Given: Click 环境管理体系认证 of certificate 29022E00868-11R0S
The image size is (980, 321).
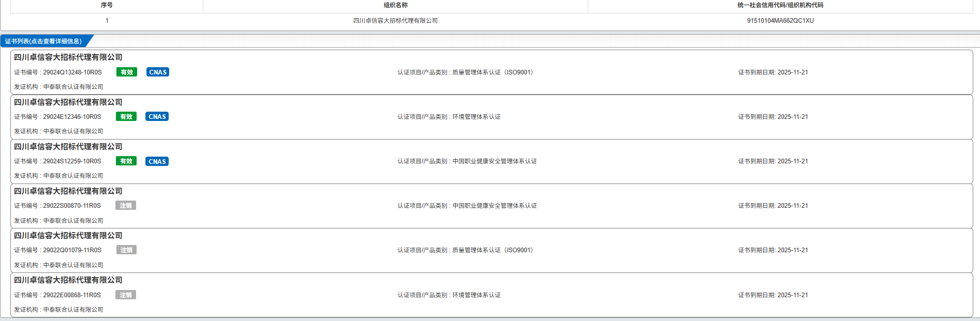Looking at the screenshot, I should pyautogui.click(x=477, y=295).
